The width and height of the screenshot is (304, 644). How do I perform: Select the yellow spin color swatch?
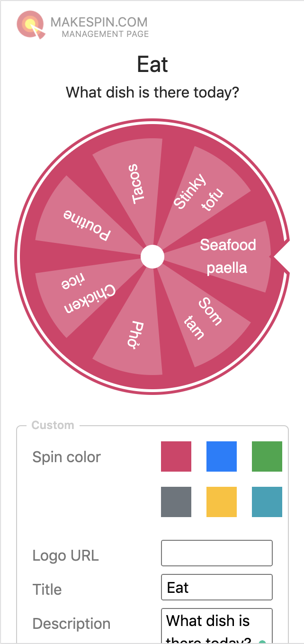pyautogui.click(x=221, y=501)
